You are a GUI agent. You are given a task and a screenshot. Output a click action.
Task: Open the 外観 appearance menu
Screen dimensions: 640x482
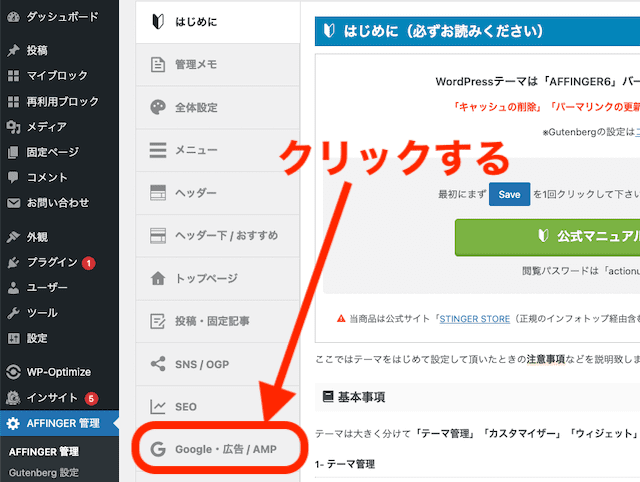pyautogui.click(x=60, y=237)
